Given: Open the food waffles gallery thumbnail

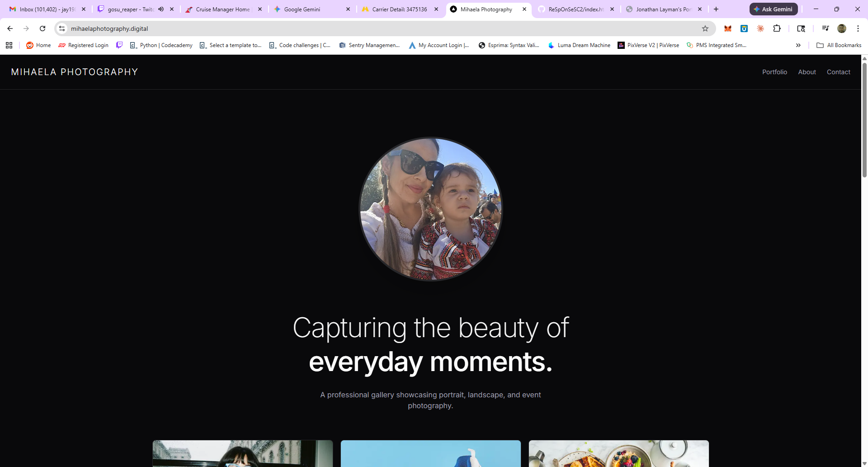Looking at the screenshot, I should (619, 453).
